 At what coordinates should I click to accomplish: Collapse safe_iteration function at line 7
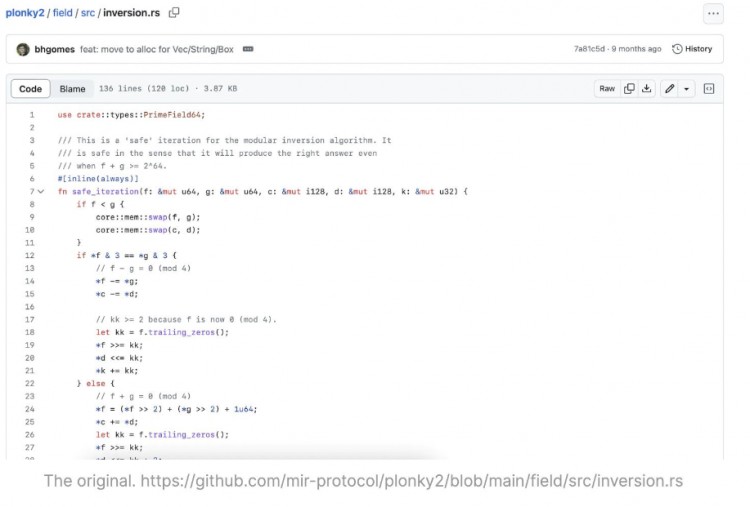41,191
